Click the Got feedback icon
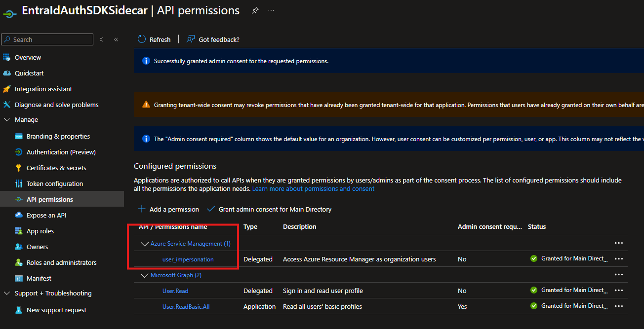 (x=191, y=39)
